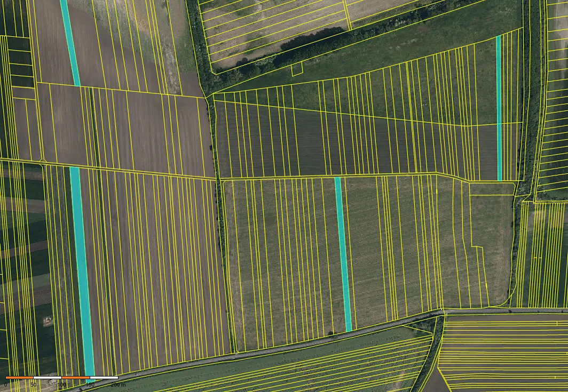568x392 pixels.
Task: Click the orange-and-white scale bar
Action: 61,378
